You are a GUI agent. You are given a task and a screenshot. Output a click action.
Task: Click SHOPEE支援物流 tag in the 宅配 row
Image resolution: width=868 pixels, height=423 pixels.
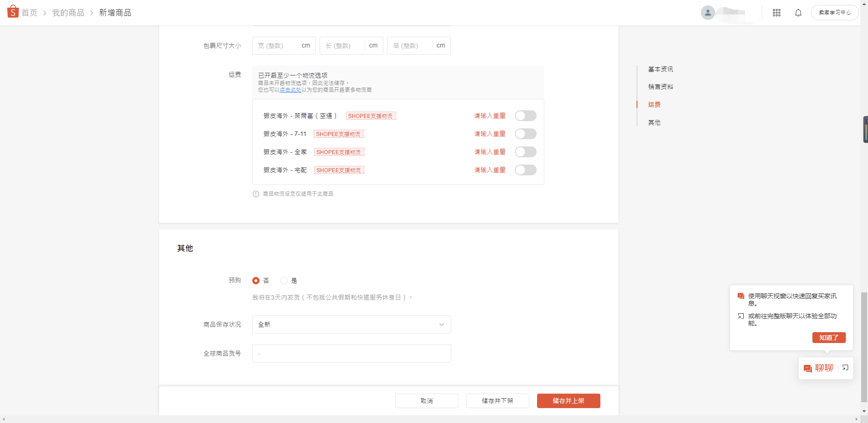coord(339,170)
